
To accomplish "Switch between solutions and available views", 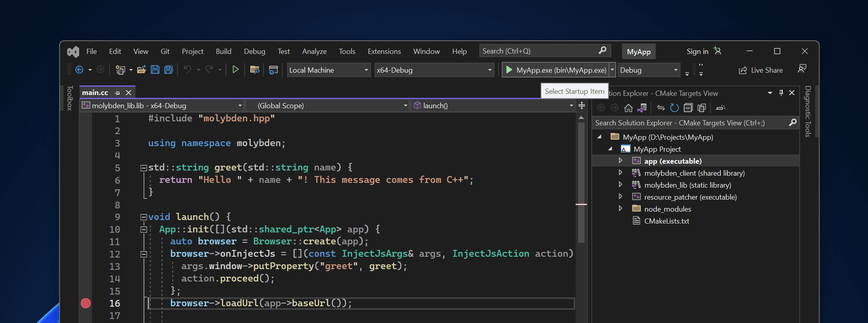I will (642, 108).
